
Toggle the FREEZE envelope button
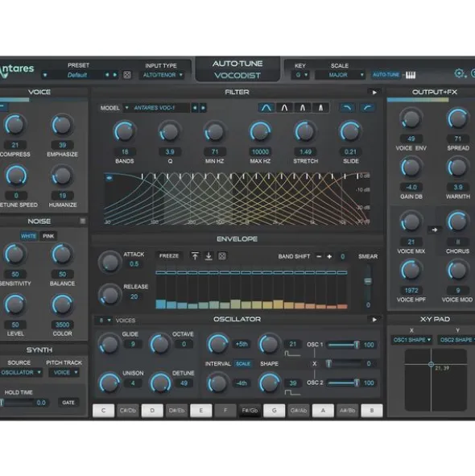169,256
